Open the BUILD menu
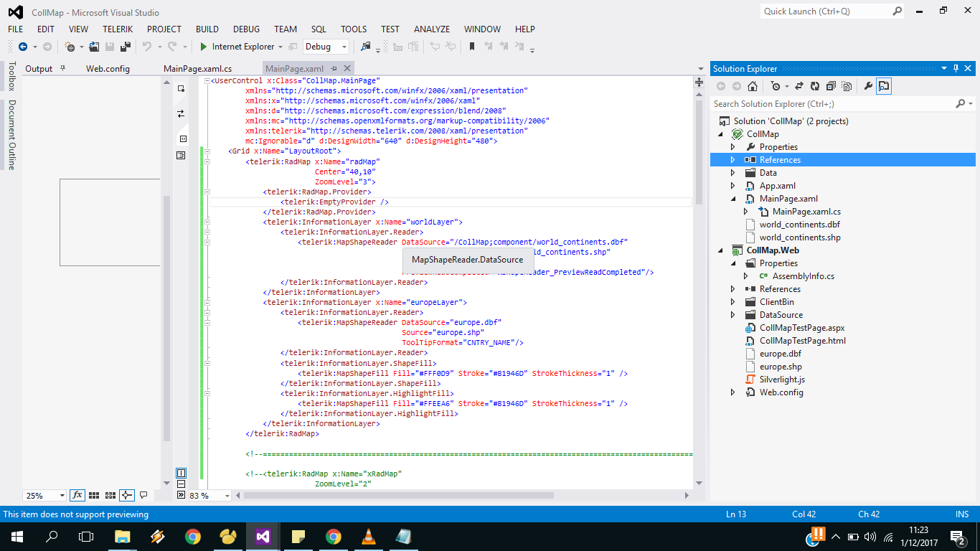The image size is (980, 551). 207,29
